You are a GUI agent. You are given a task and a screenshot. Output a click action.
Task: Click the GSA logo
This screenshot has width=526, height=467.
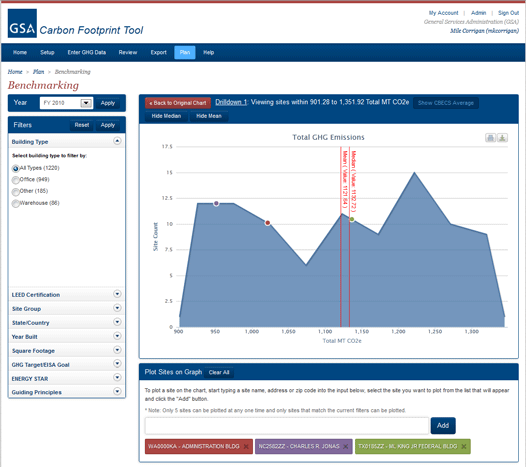tap(22, 23)
